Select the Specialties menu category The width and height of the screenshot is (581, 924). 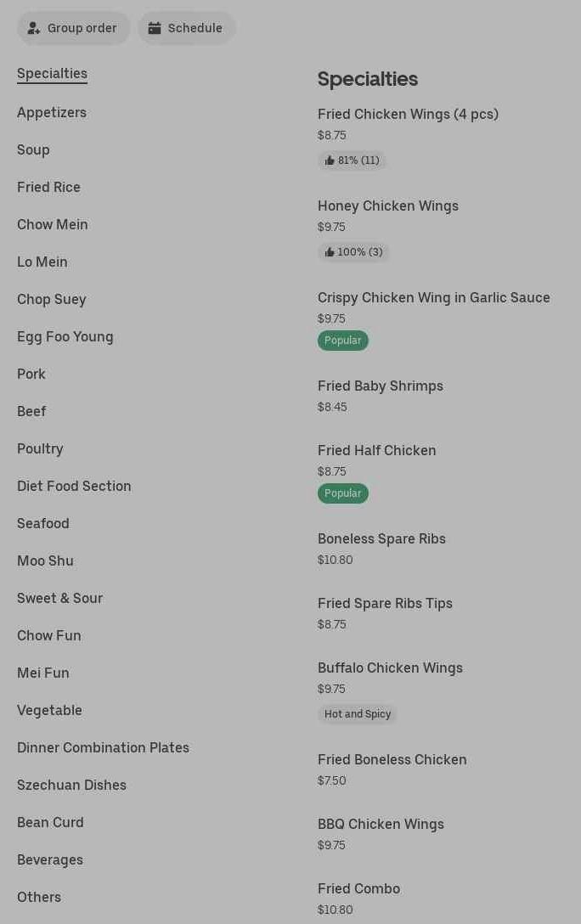(x=52, y=74)
